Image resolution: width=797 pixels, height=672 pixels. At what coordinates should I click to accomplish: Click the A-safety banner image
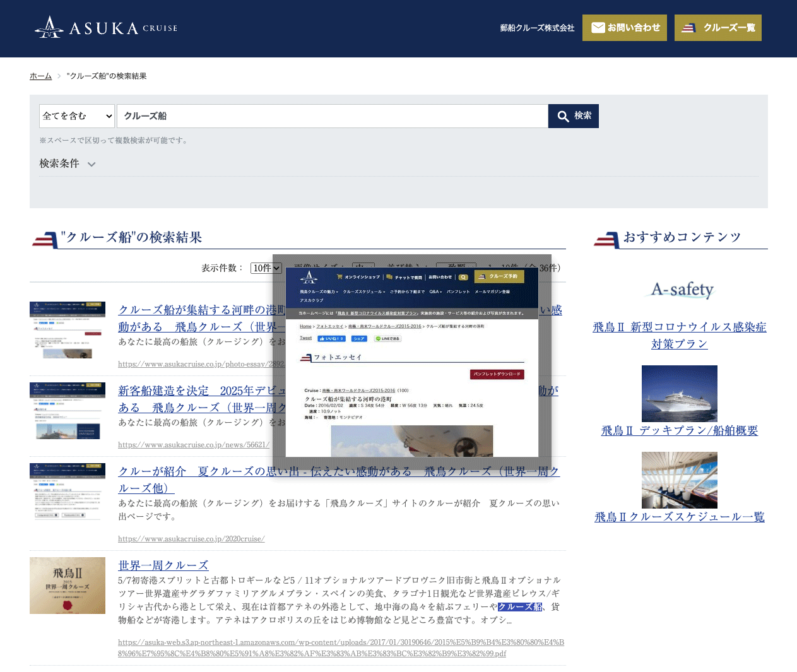tap(680, 291)
